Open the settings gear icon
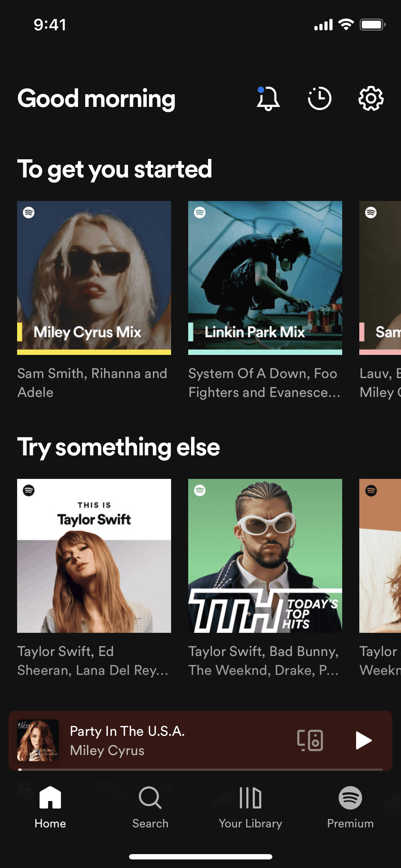This screenshot has width=401, height=868. click(371, 98)
